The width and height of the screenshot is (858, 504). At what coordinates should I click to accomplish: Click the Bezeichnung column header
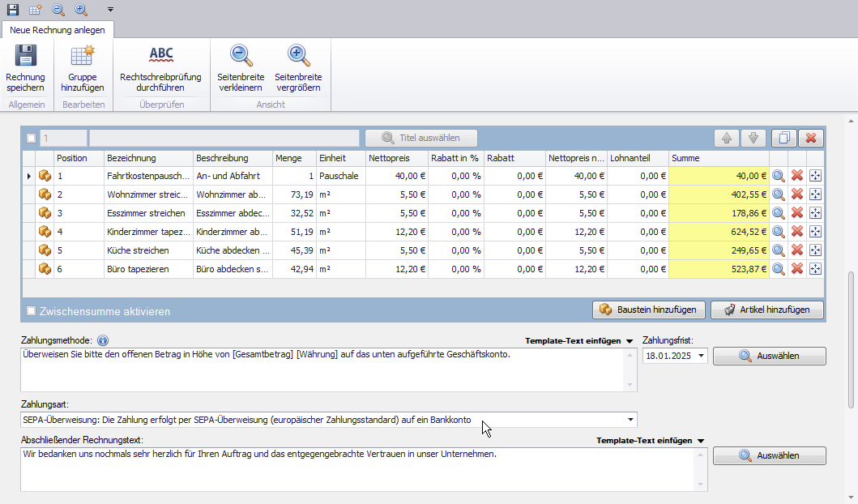pyautogui.click(x=148, y=158)
